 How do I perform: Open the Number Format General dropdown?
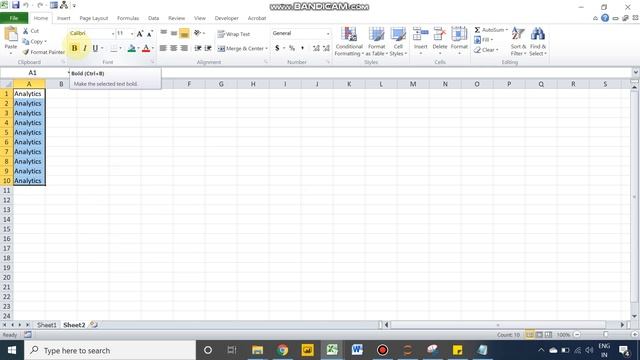328,33
